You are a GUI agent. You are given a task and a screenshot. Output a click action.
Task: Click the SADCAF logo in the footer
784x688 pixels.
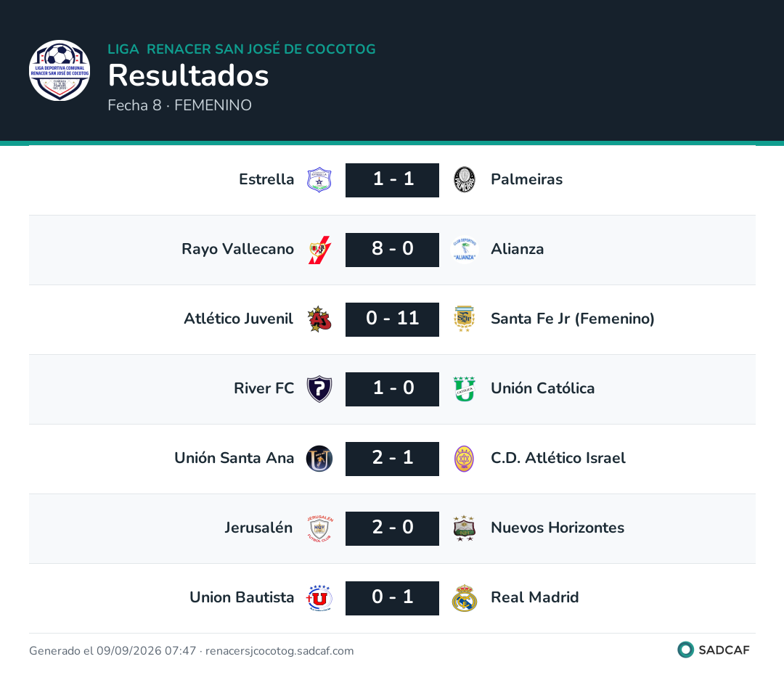point(714,650)
